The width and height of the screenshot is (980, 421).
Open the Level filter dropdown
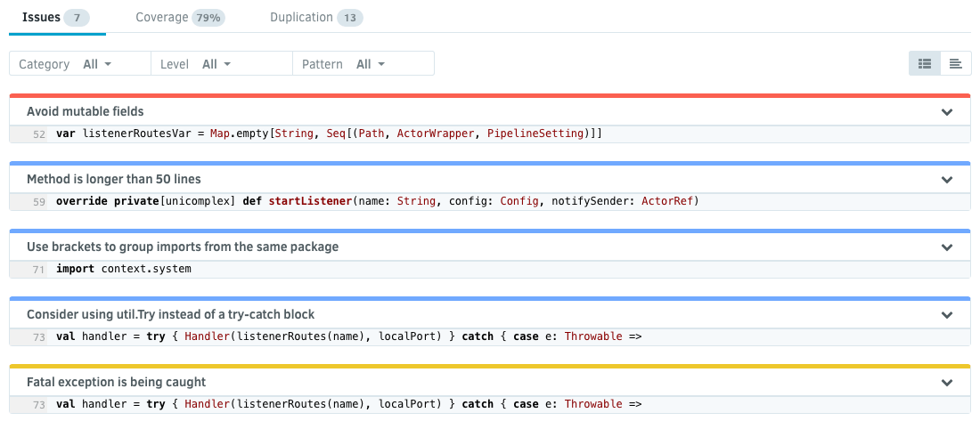pos(216,64)
